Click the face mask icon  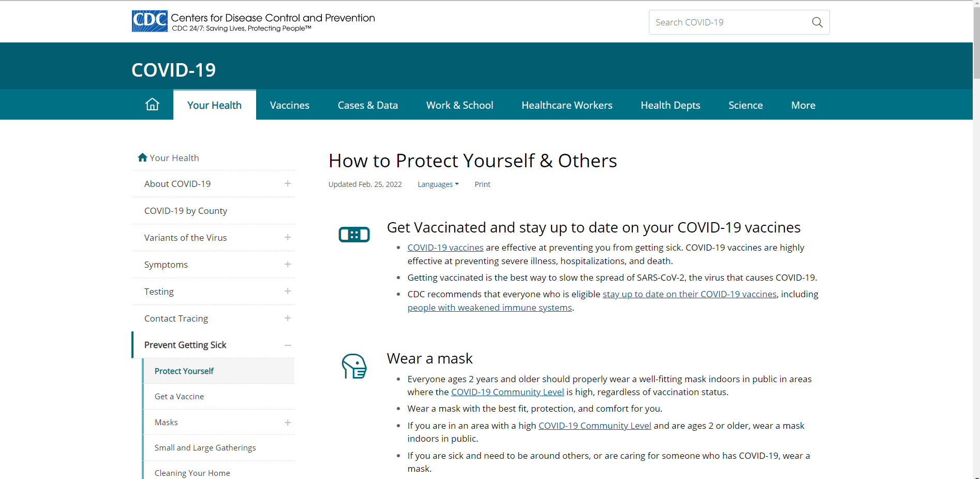(x=354, y=366)
